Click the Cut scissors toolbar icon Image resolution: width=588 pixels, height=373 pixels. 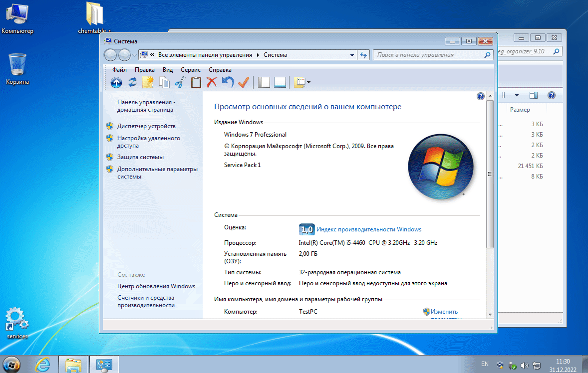click(x=180, y=82)
